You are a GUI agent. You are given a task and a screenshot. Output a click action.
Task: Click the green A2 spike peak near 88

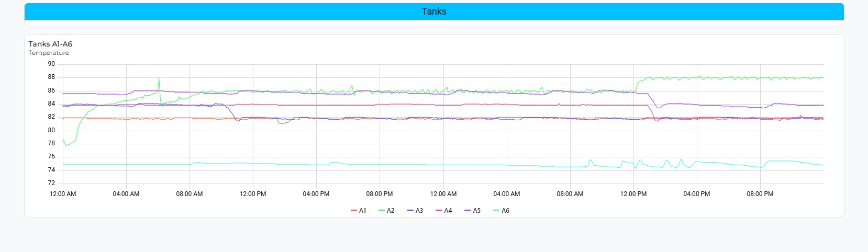coord(159,78)
